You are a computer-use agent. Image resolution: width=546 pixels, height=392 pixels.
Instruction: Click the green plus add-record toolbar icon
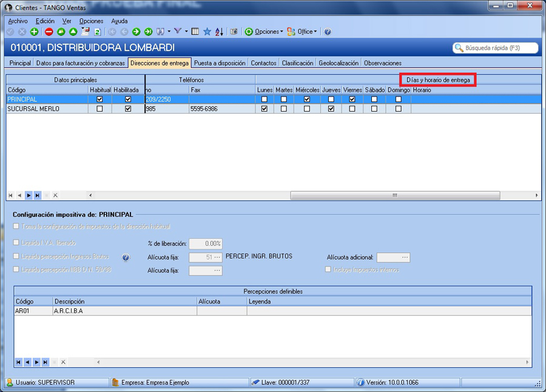tap(34, 32)
